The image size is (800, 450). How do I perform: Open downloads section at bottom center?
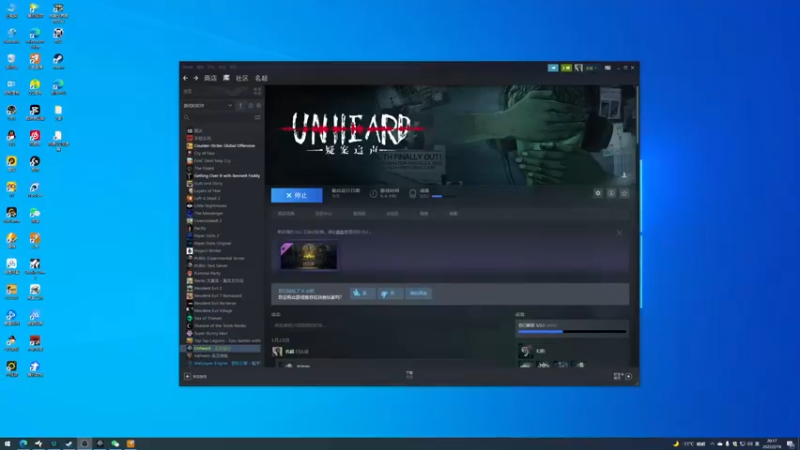pyautogui.click(x=409, y=375)
